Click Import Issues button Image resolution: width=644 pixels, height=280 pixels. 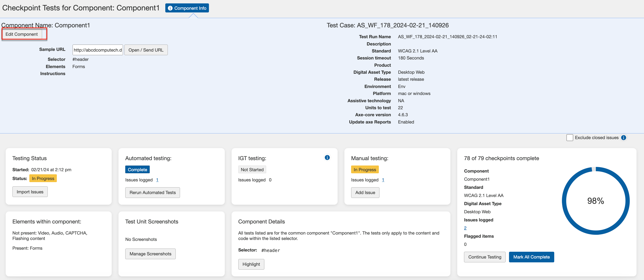pos(30,192)
